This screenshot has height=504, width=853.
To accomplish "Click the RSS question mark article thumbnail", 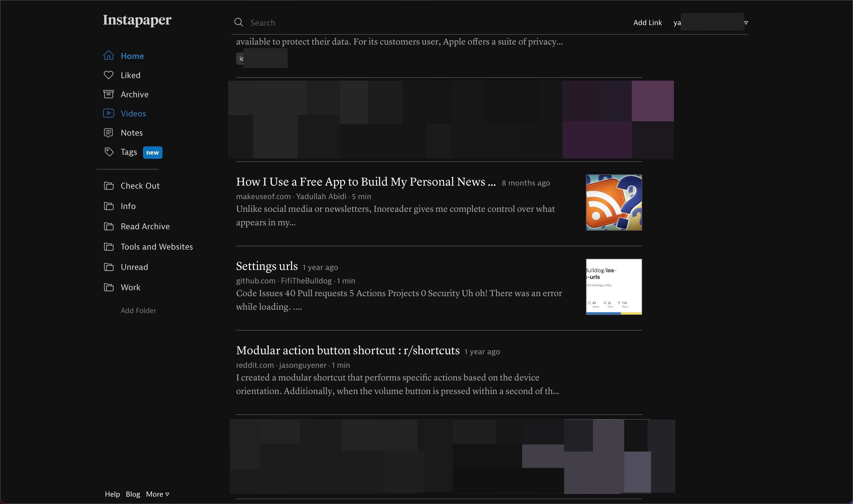I will tap(614, 203).
